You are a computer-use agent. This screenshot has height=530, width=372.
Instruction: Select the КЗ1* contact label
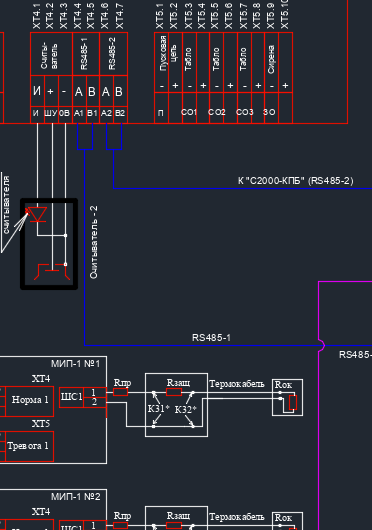click(x=158, y=409)
